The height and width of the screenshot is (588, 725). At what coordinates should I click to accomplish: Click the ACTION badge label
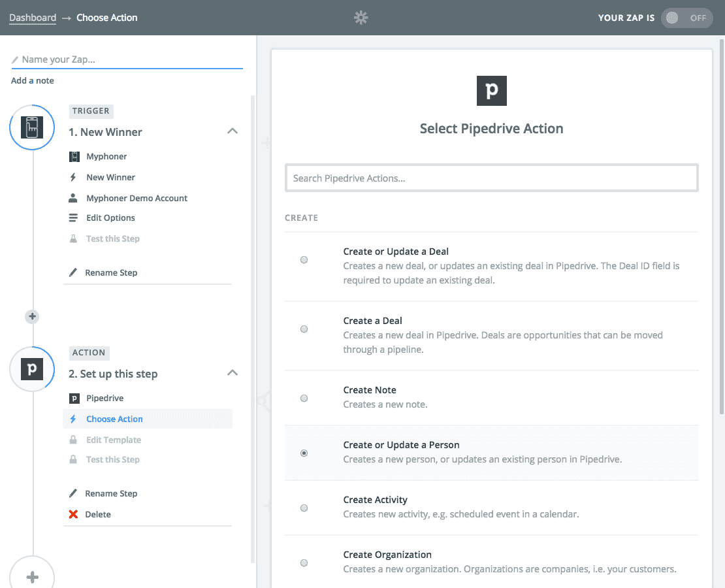[89, 353]
